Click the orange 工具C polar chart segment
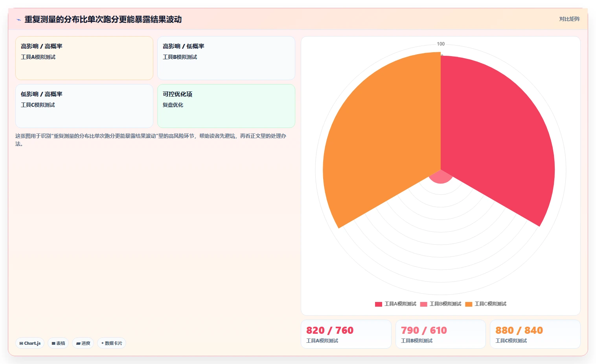Image resolution: width=596 pixels, height=364 pixels. click(x=381, y=137)
